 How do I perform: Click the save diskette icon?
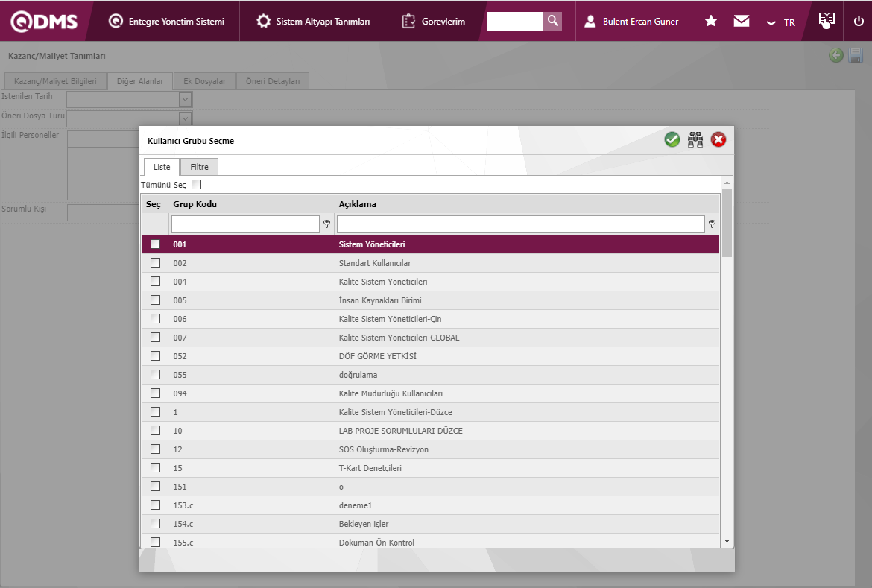(x=856, y=55)
